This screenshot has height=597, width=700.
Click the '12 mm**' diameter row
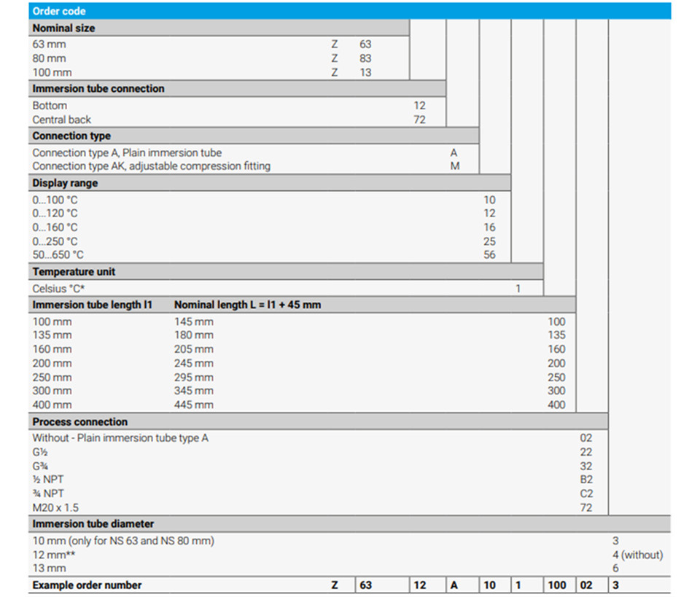pos(53,555)
